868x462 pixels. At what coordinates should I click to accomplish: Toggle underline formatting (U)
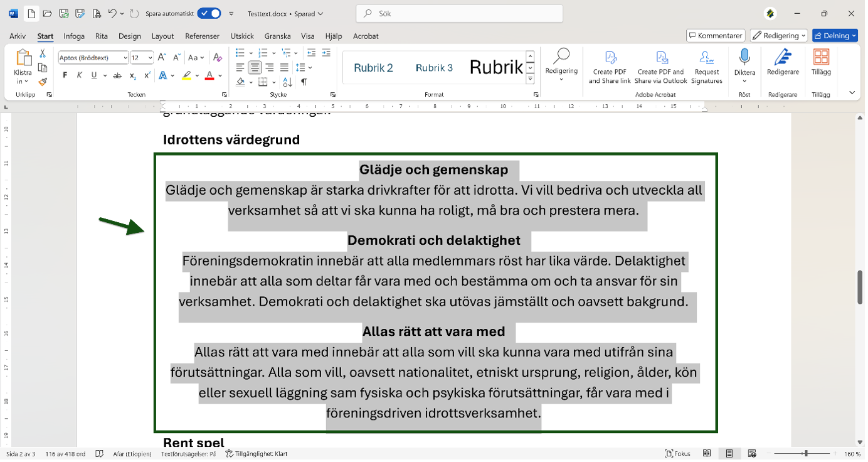point(94,75)
